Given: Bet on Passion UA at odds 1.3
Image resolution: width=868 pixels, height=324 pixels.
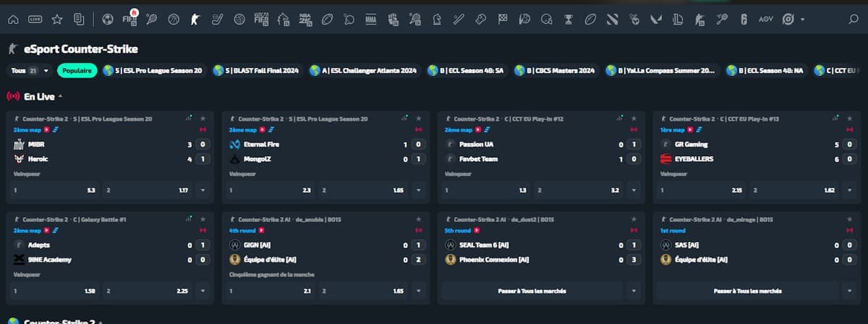Looking at the screenshot, I should (485, 190).
